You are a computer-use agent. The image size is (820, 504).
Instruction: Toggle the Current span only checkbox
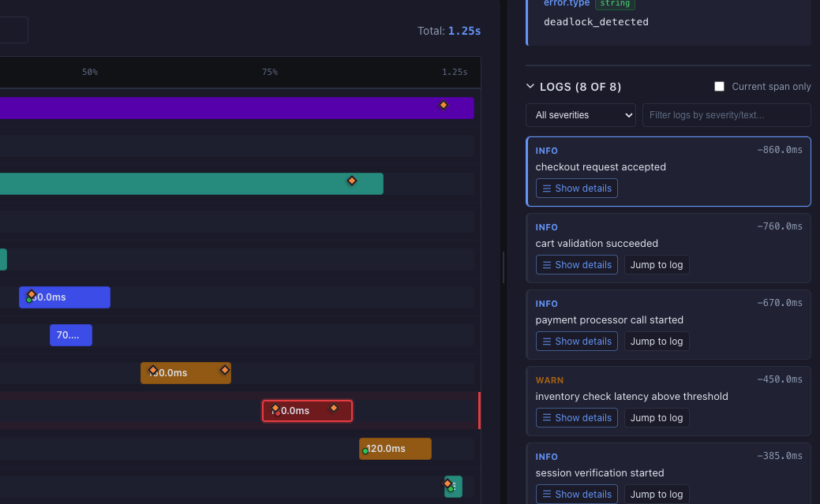coord(719,86)
